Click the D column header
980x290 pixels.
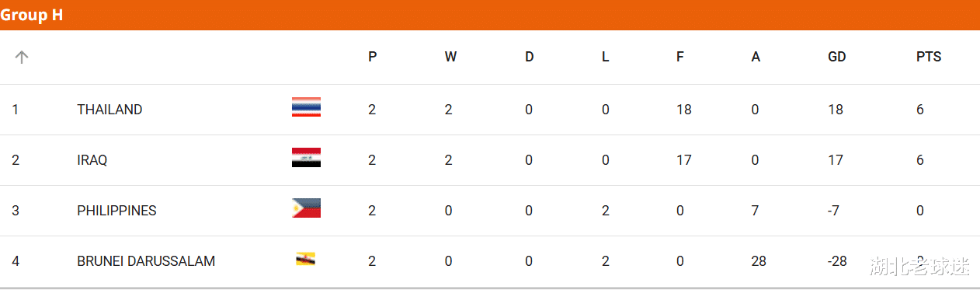(530, 57)
